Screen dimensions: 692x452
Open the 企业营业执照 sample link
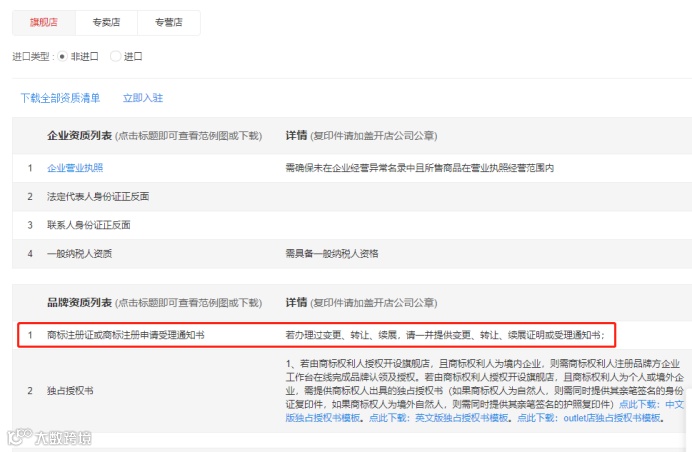(75, 168)
